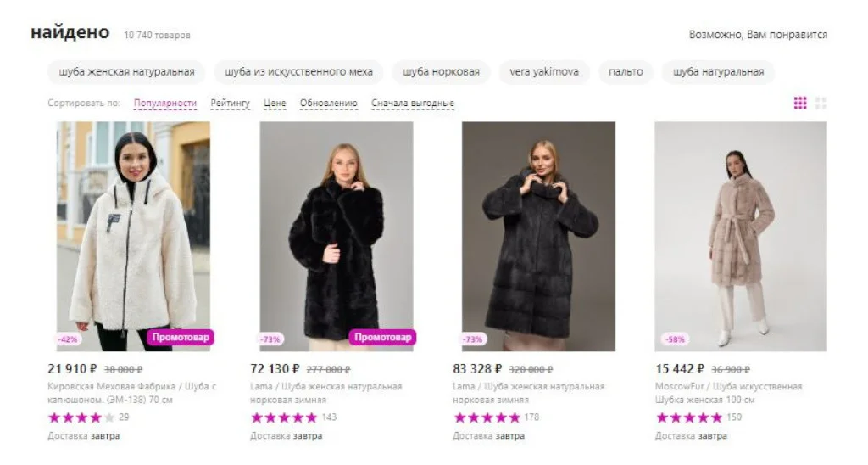Image resolution: width=868 pixels, height=465 pixels.
Task: Click the star rating with 29 reviews
Action: tap(81, 417)
